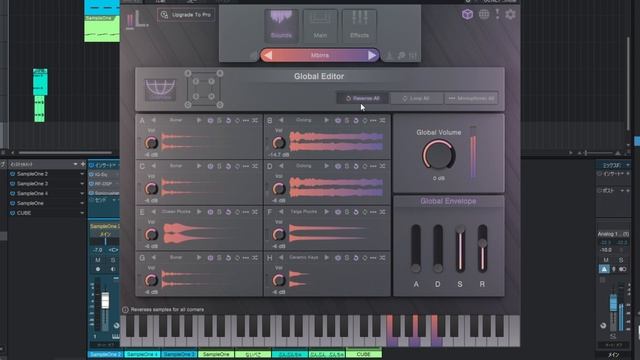The image size is (640, 360).
Task: Load the next preset with right arrow
Action: [372, 55]
